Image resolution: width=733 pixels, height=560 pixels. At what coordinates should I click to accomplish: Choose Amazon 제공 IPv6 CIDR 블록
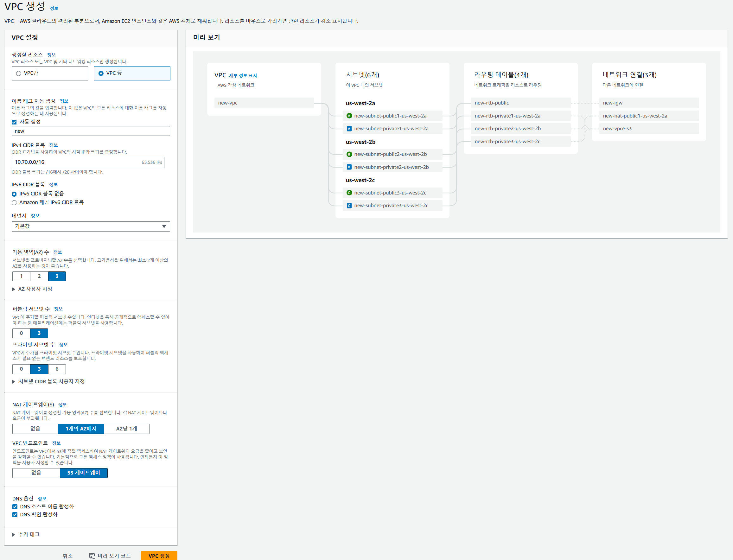(14, 203)
